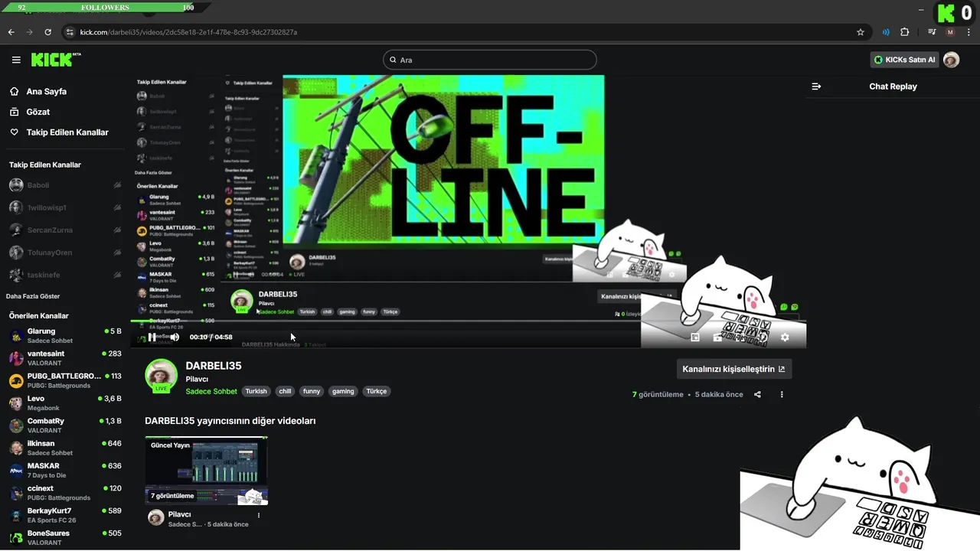Open the Chrome profile M icon

coord(950,32)
